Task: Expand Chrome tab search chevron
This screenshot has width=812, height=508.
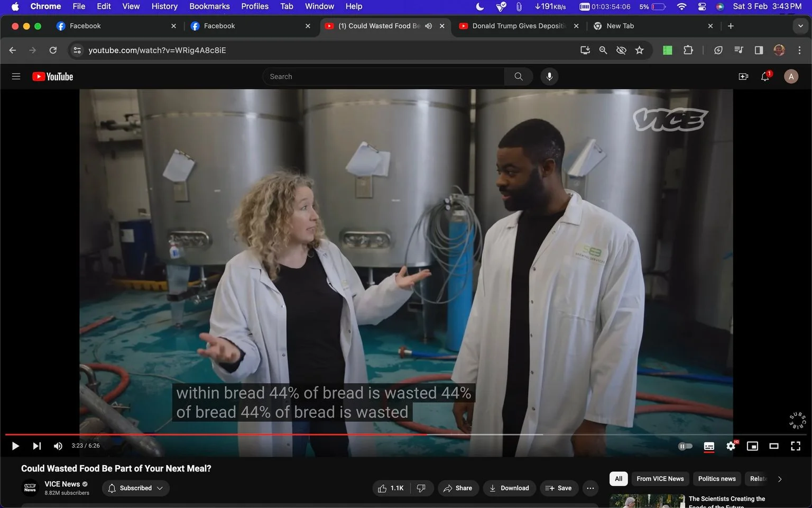Action: pos(800,26)
